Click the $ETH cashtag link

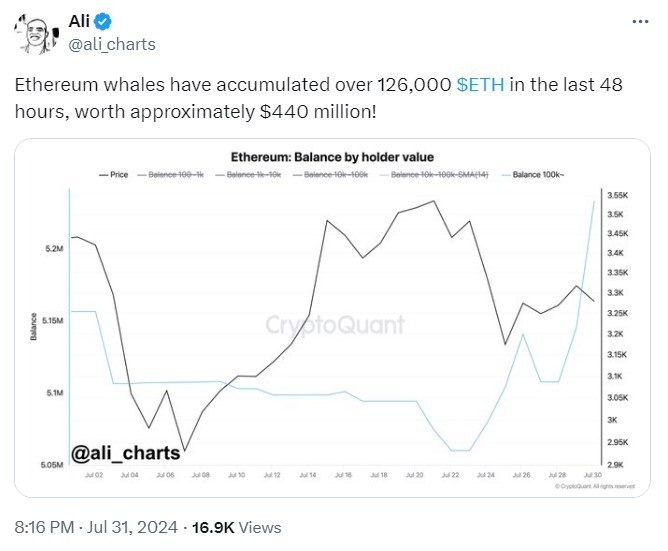pyautogui.click(x=481, y=86)
